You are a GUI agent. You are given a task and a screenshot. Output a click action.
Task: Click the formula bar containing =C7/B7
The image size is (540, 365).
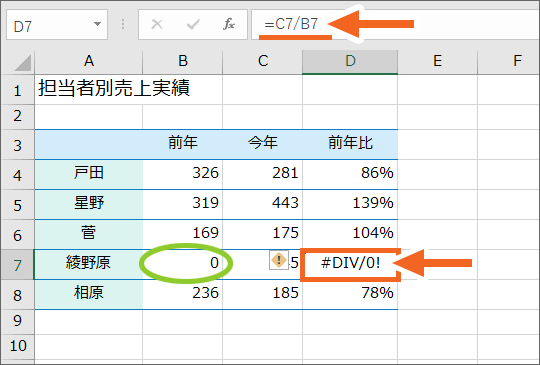pos(395,25)
